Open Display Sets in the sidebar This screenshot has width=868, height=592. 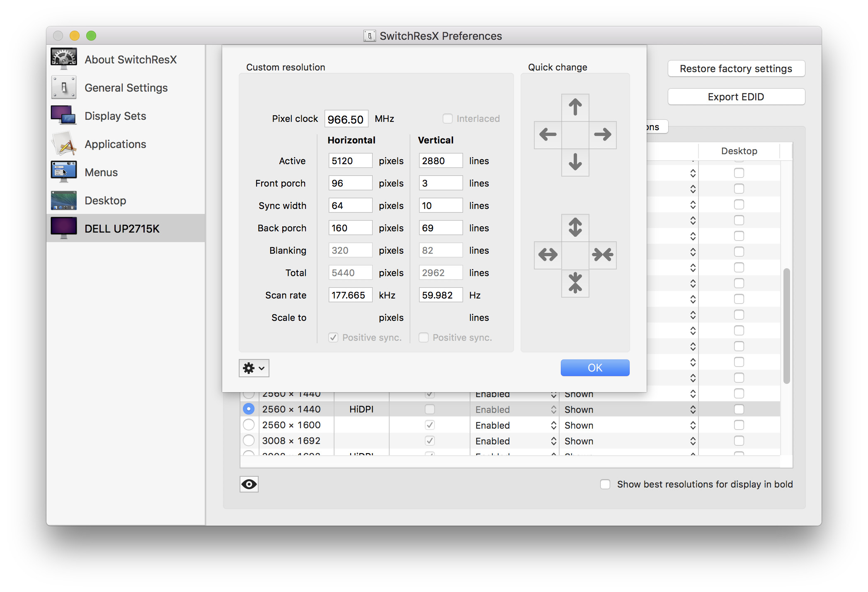(x=115, y=116)
